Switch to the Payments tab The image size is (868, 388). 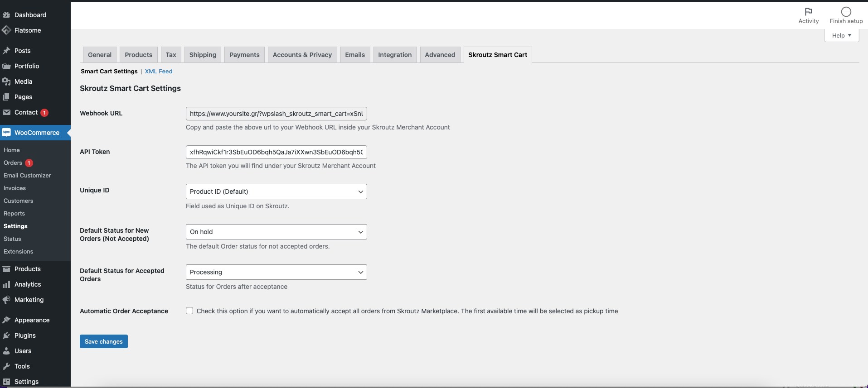(244, 55)
